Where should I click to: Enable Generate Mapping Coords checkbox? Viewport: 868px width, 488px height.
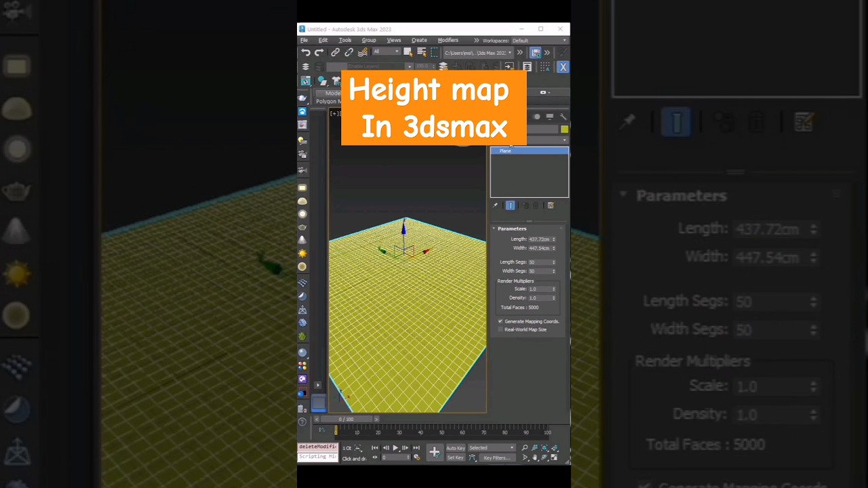coord(500,321)
